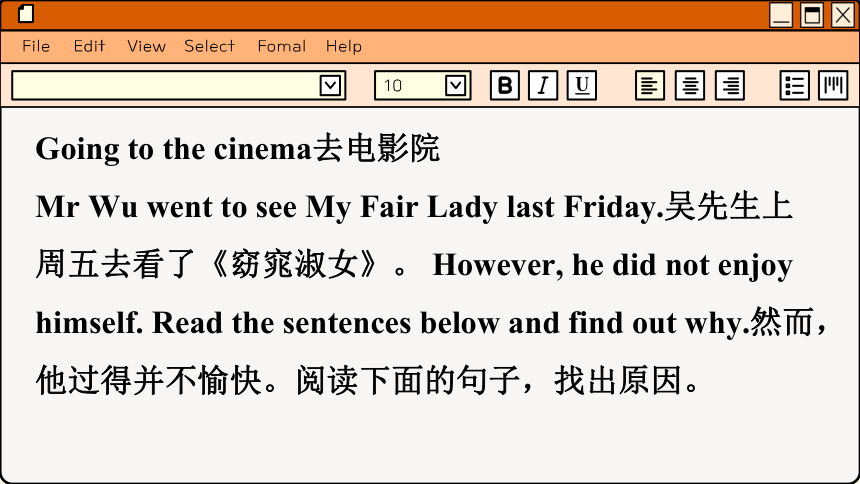Click the text '阅读下面的句子'

click(408, 380)
